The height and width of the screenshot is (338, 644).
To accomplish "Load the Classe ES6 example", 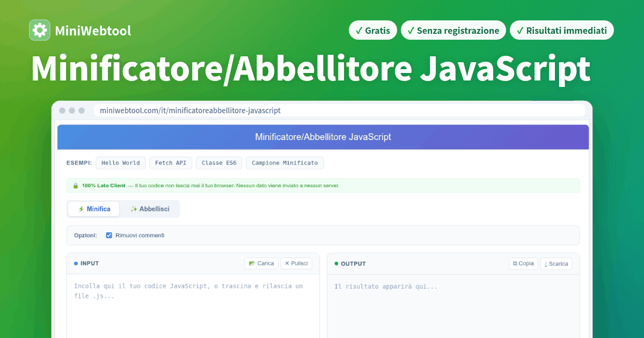I will [219, 163].
